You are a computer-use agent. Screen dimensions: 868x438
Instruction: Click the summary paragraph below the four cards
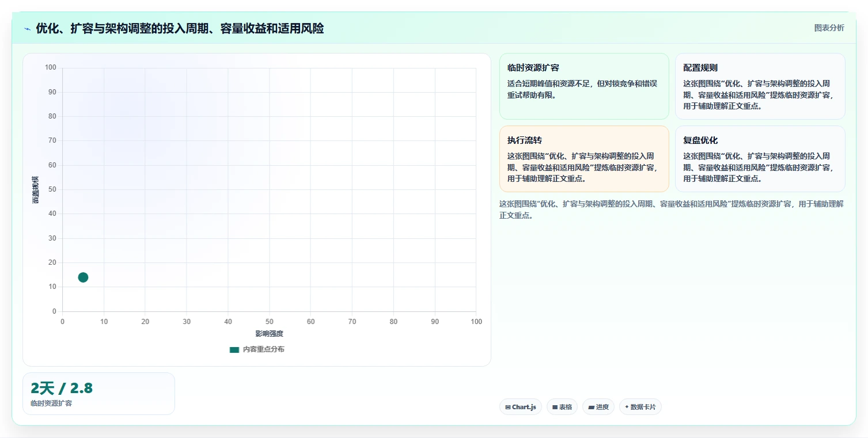point(672,210)
